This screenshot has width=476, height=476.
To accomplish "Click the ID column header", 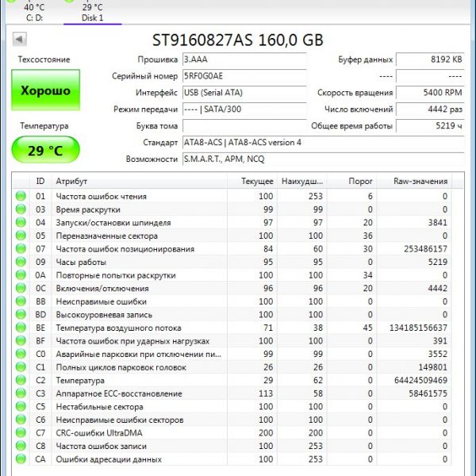I will point(40,181).
